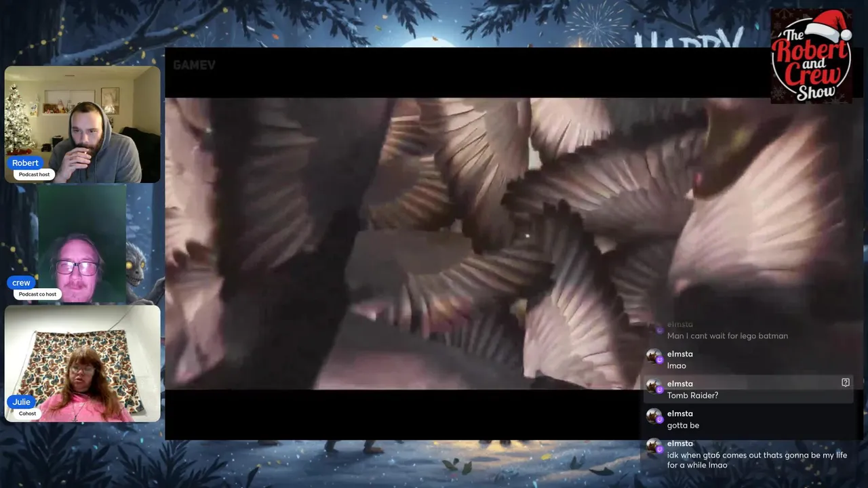Viewport: 868px width, 488px height.
Task: Click the 'gotta be' chat message text
Action: (683, 425)
